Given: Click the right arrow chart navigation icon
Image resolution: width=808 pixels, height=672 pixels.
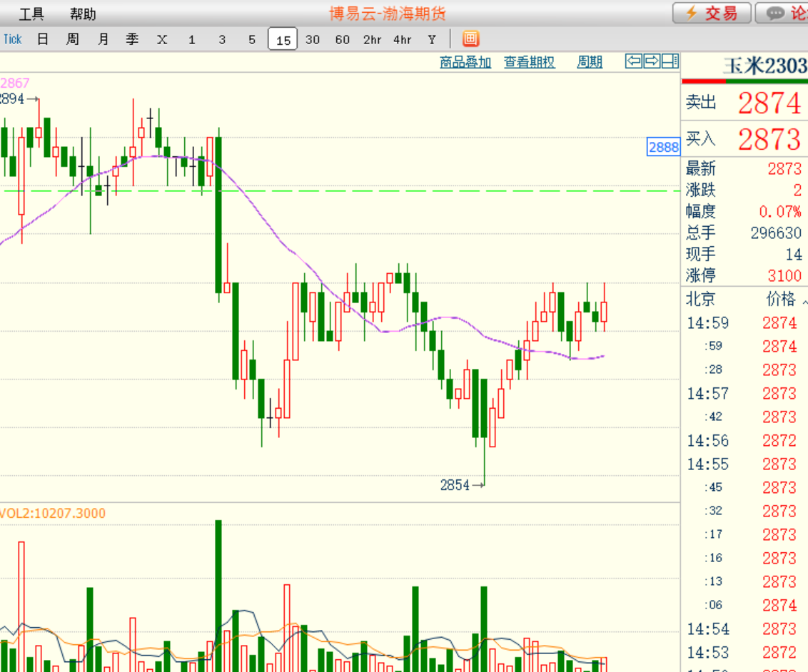Looking at the screenshot, I should 652,61.
